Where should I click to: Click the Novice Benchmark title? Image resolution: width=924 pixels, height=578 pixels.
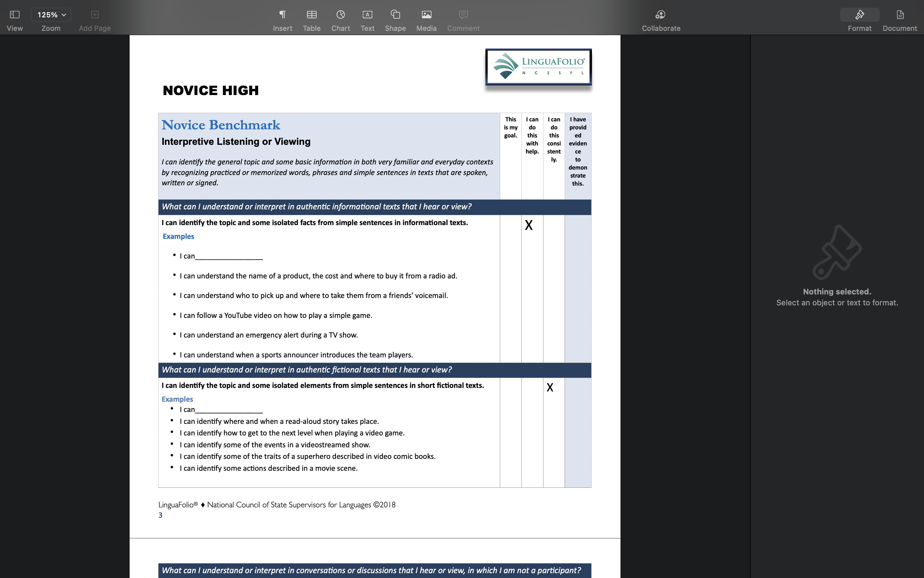(x=221, y=125)
